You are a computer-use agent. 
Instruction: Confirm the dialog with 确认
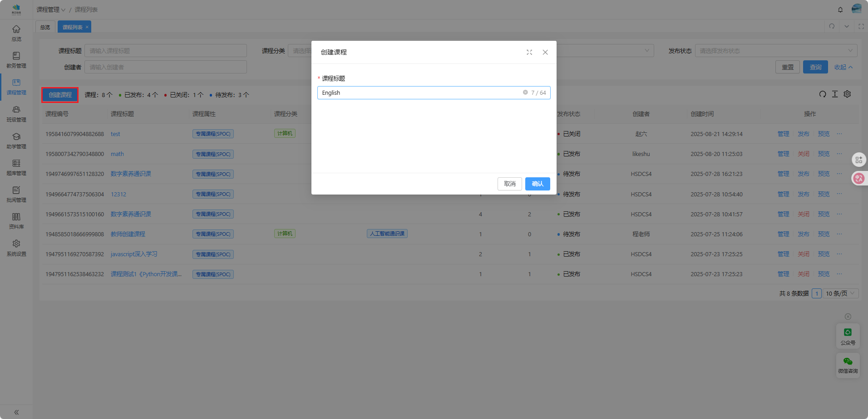(x=538, y=184)
